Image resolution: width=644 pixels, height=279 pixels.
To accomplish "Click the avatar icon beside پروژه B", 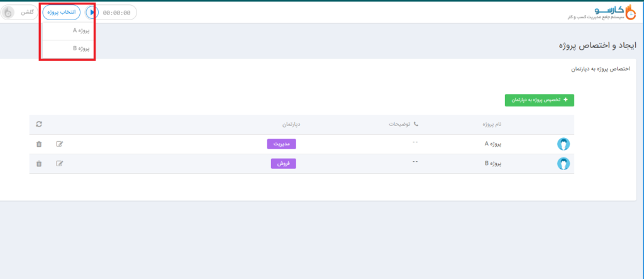I will [x=563, y=164].
